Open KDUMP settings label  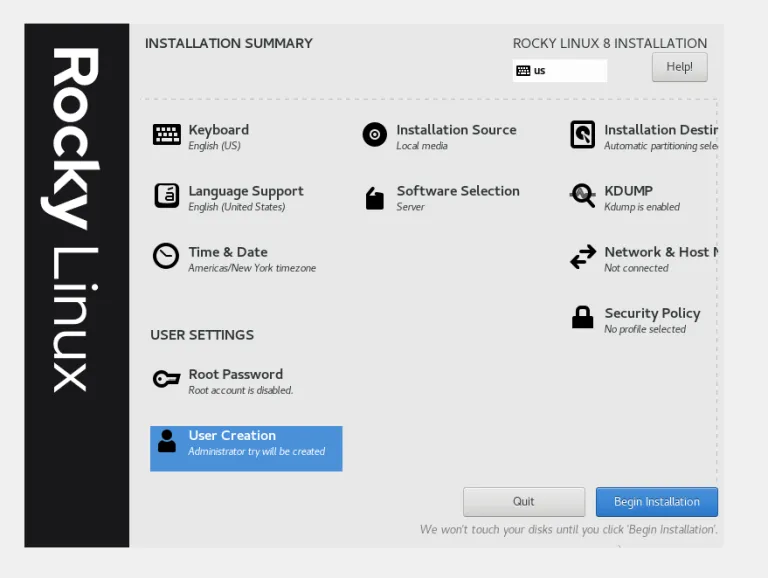(628, 191)
